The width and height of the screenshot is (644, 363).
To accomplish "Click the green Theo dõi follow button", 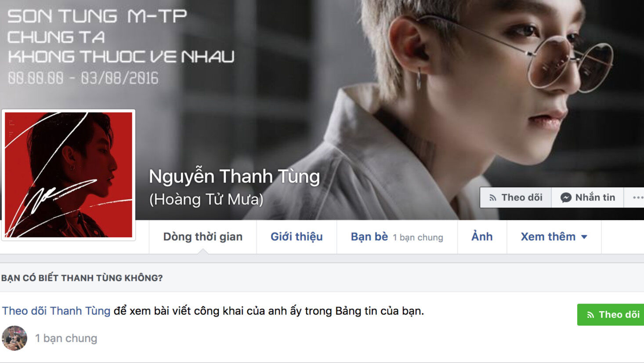I will [x=611, y=315].
